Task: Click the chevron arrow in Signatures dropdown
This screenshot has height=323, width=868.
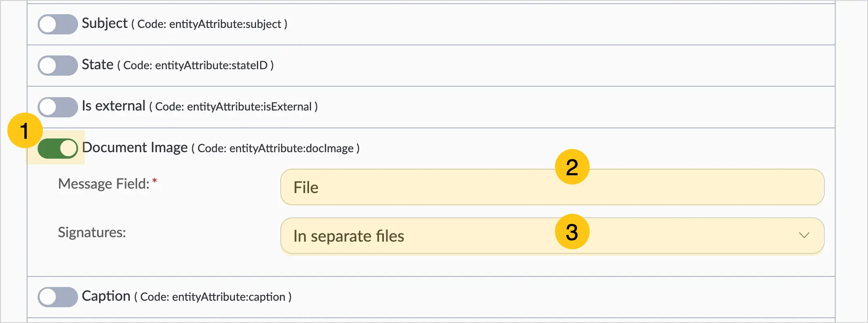Action: (x=804, y=235)
